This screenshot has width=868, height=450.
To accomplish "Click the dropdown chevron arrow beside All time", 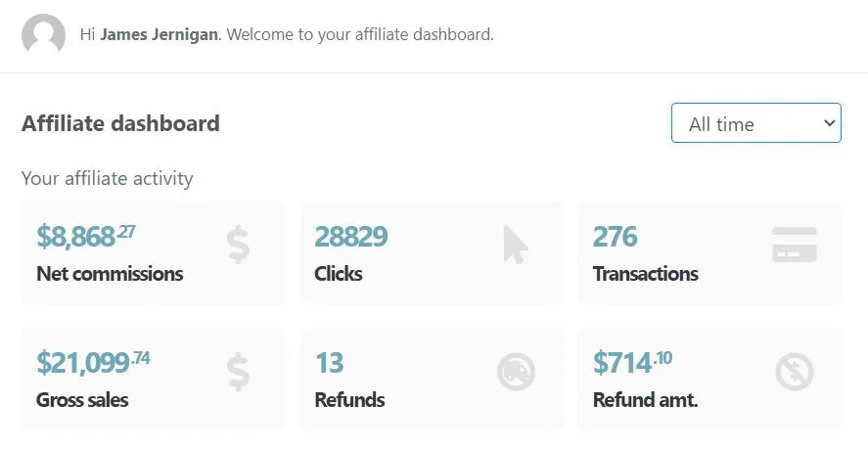I will pyautogui.click(x=829, y=123).
